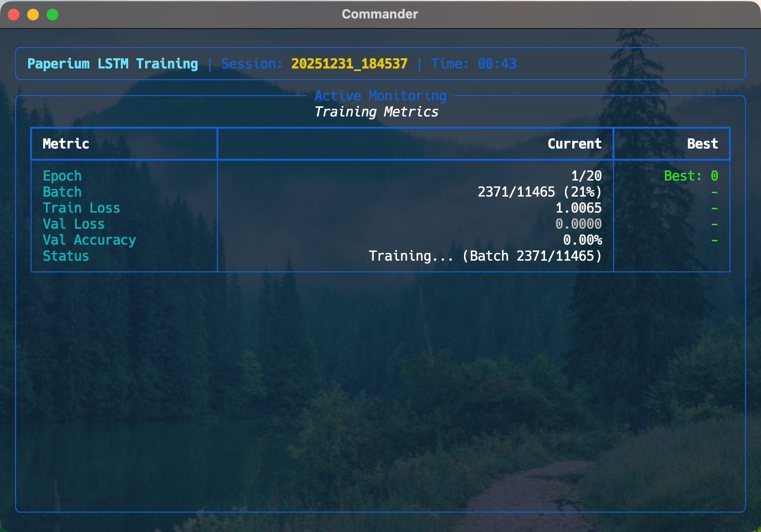Click the green 'Best: 0' value

click(691, 176)
